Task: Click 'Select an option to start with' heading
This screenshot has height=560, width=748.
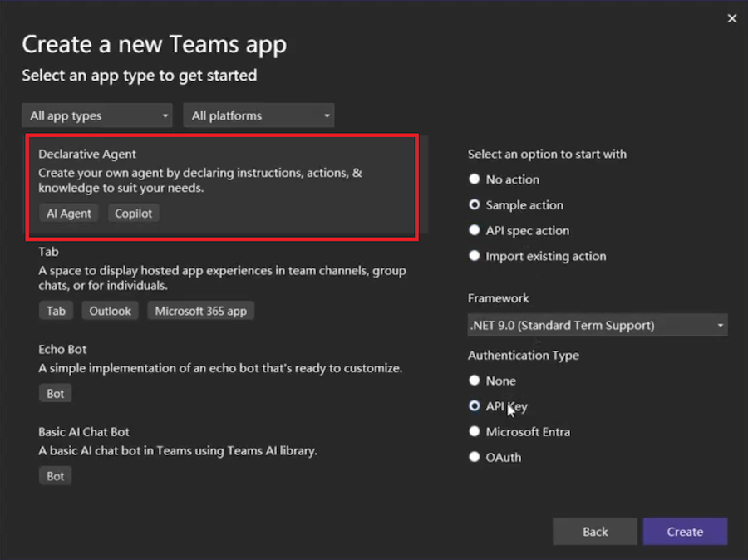Action: point(547,154)
